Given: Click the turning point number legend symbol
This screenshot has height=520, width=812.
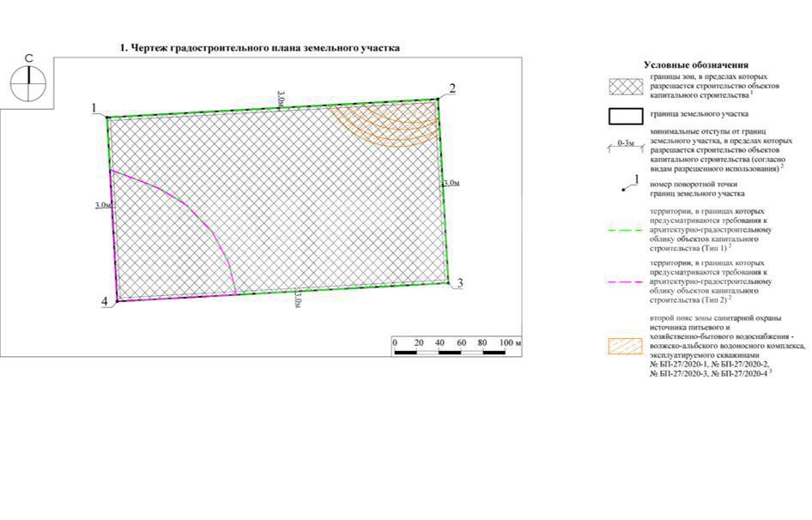Looking at the screenshot, I should (631, 184).
